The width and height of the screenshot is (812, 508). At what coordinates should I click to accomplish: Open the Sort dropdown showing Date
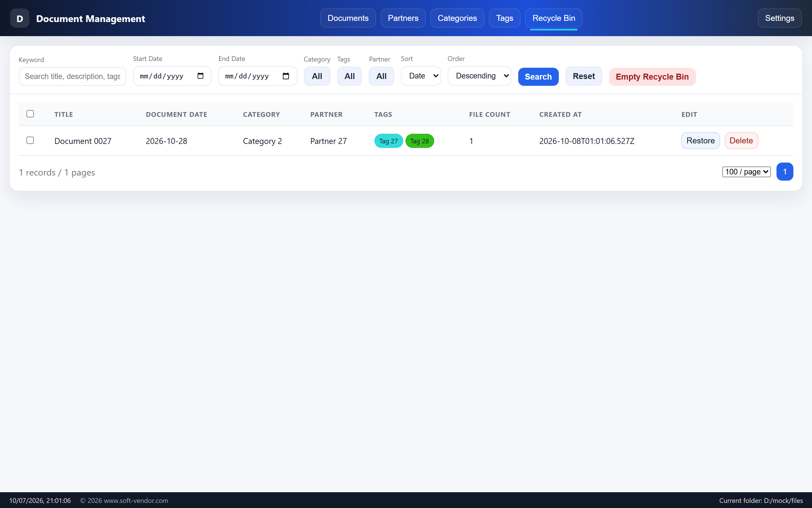421,76
